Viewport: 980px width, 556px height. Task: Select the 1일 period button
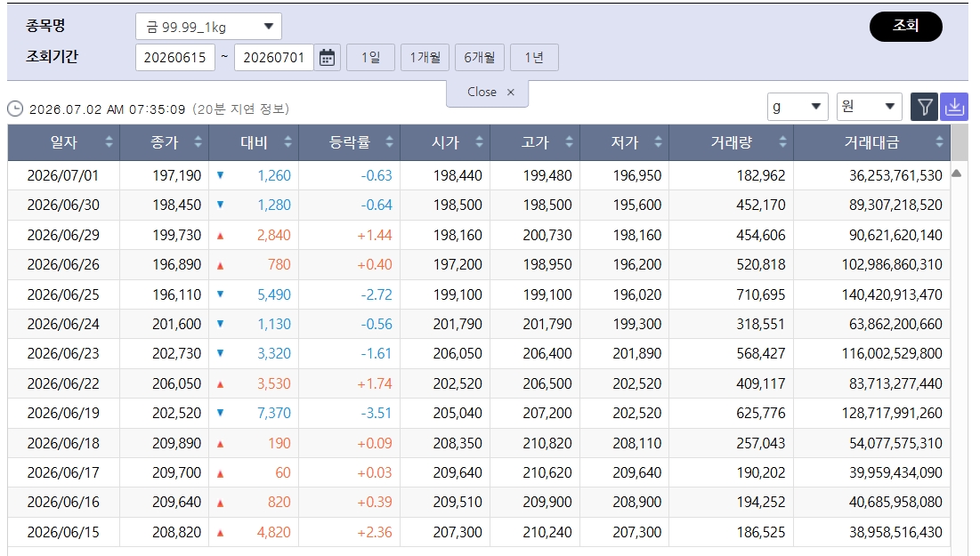tap(370, 58)
